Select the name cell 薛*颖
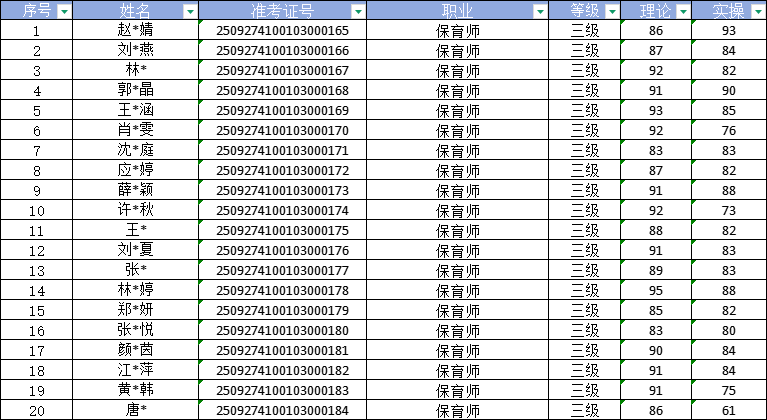767x420 pixels. [x=136, y=190]
